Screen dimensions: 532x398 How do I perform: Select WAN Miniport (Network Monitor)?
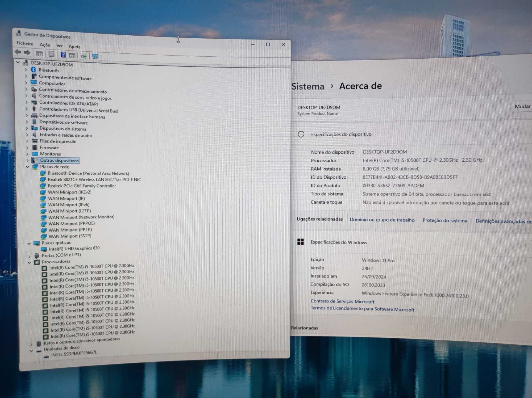(x=81, y=217)
